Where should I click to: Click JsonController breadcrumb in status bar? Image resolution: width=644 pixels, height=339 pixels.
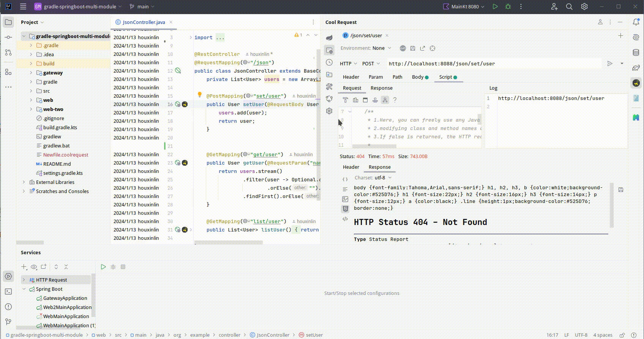tap(273, 335)
